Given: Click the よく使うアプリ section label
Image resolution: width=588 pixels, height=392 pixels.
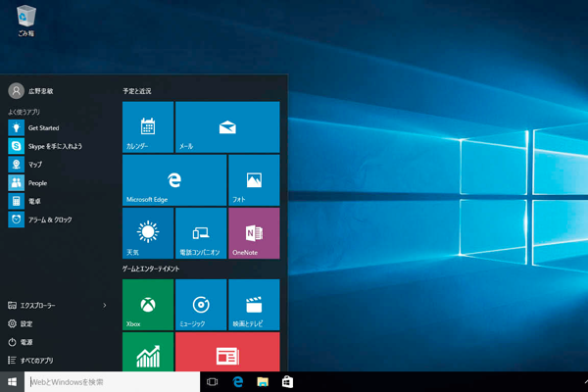Looking at the screenshot, I should [x=24, y=112].
